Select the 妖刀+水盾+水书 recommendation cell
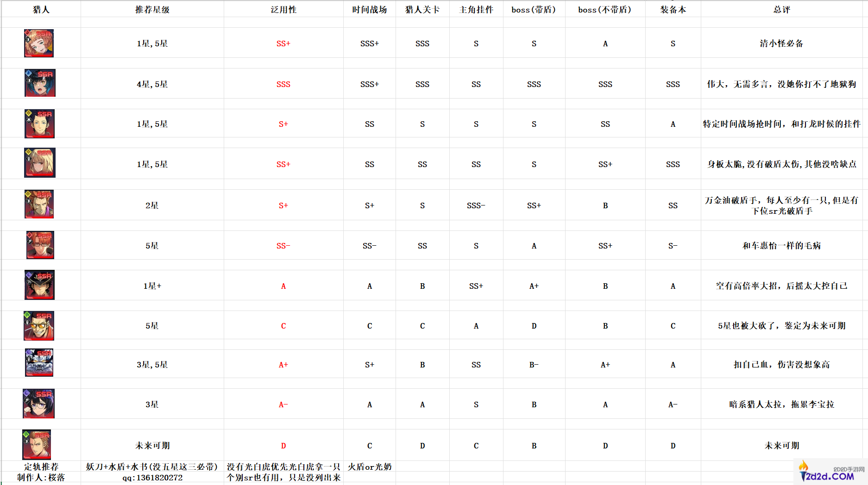The image size is (868, 485). 152,466
